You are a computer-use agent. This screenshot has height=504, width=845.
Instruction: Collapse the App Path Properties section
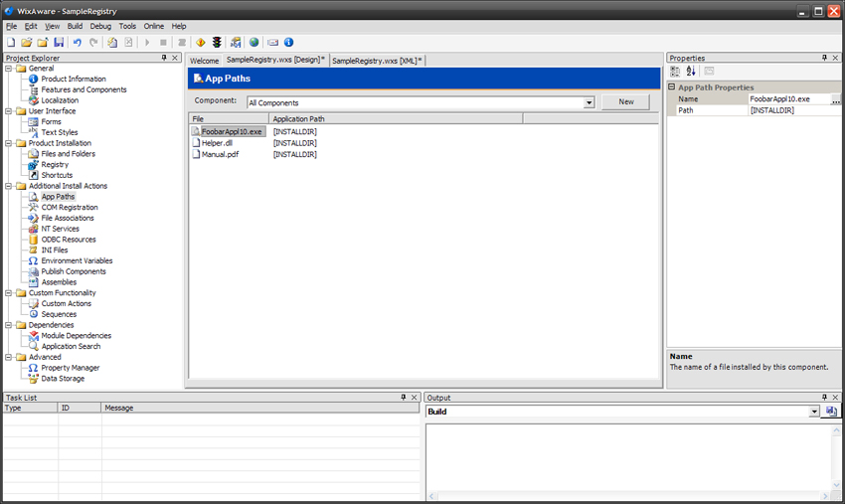click(672, 86)
